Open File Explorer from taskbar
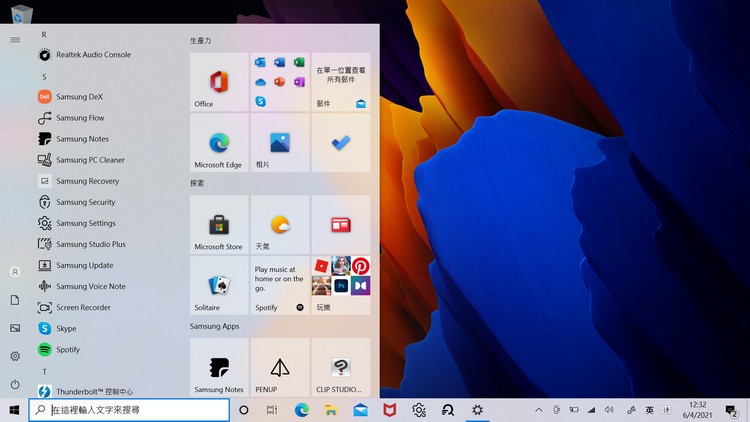 (x=331, y=410)
